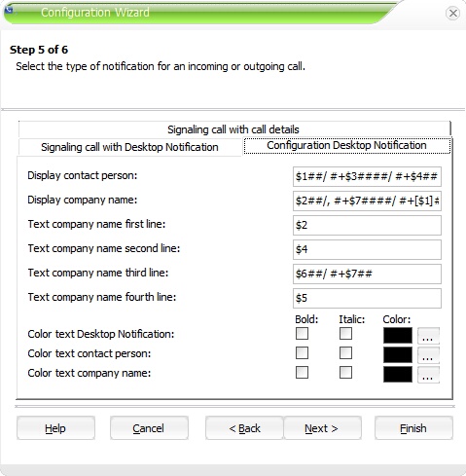Click the 'Display contact person:' label

point(83,175)
